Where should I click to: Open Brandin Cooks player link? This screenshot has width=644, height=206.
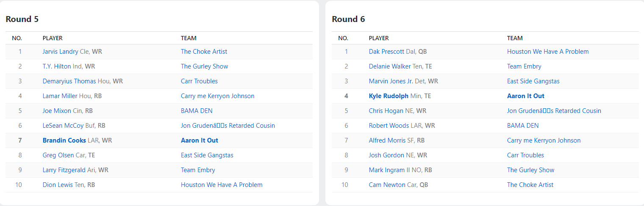point(64,140)
